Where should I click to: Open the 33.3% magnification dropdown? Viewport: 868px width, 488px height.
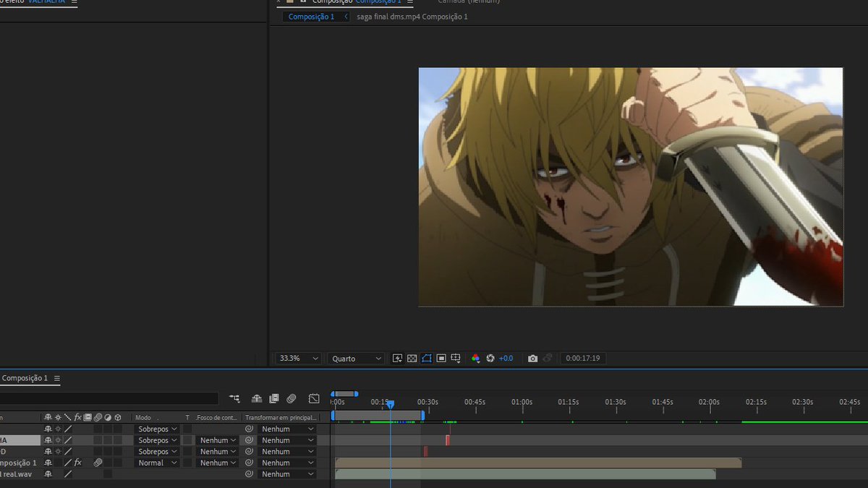(299, 359)
